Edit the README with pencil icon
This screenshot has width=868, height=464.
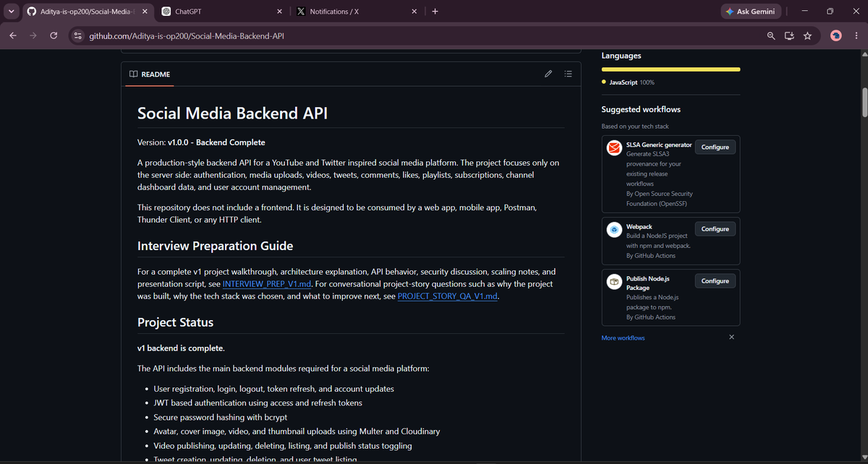pyautogui.click(x=548, y=74)
